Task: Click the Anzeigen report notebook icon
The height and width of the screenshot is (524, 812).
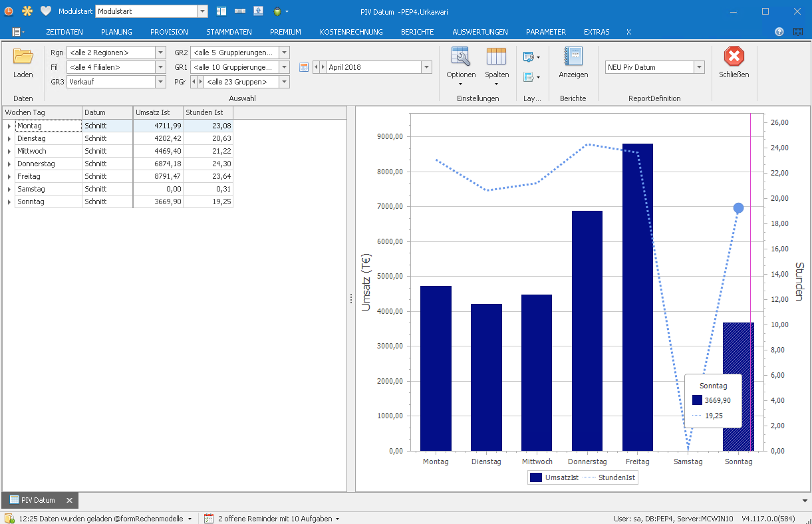Action: (x=573, y=57)
